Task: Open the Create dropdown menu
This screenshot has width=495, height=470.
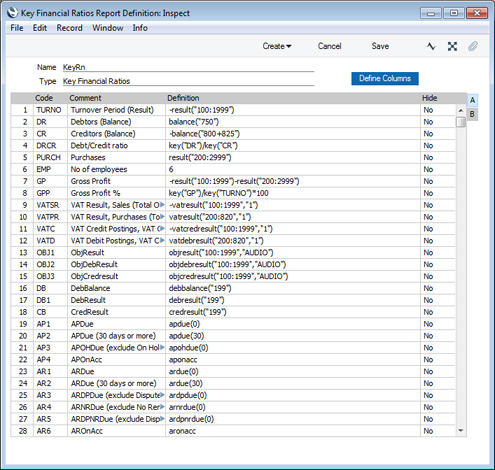Action: pyautogui.click(x=277, y=46)
